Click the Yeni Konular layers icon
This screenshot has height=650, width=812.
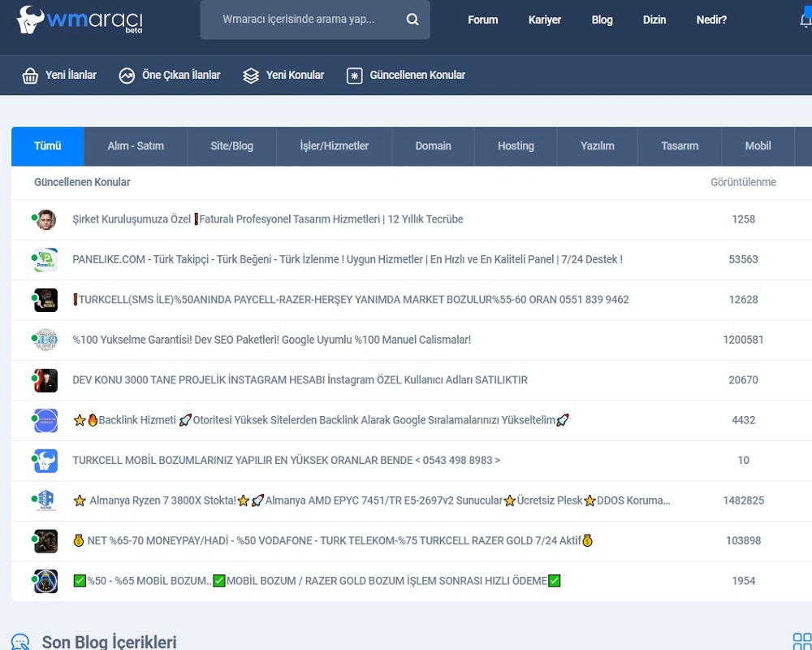click(251, 76)
